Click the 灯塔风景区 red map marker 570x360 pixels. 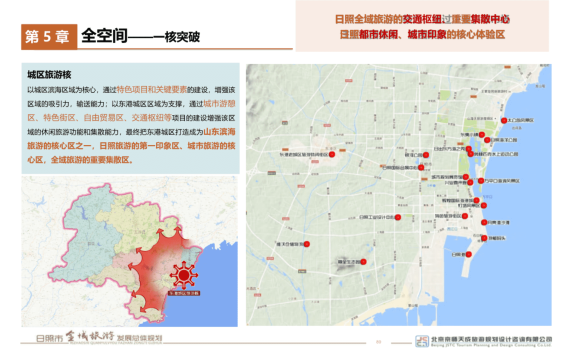click(484, 205)
